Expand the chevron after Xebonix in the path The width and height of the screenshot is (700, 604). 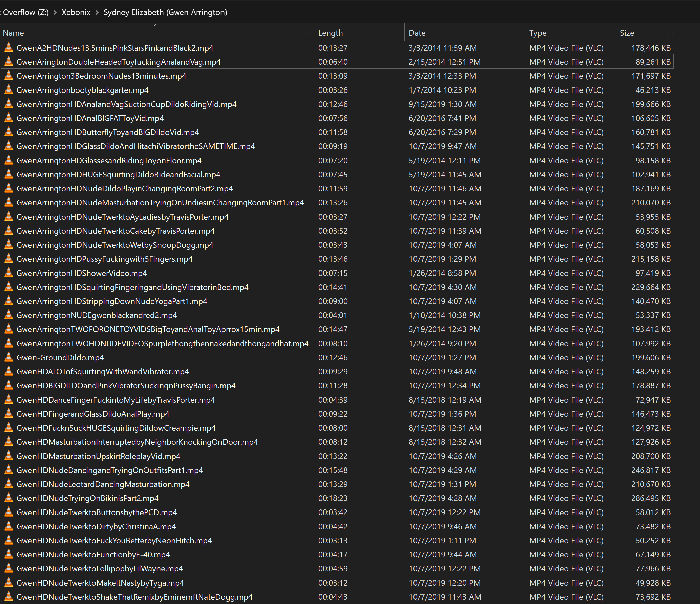coord(97,12)
